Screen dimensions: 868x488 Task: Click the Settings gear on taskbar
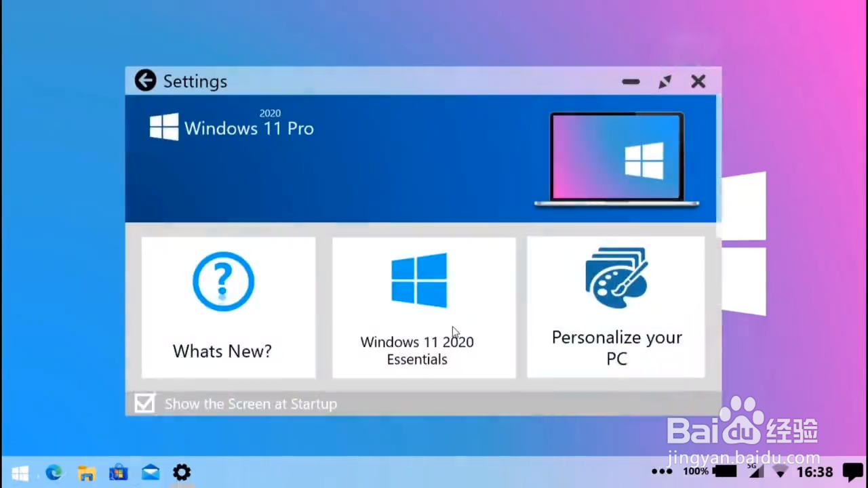coord(182,472)
